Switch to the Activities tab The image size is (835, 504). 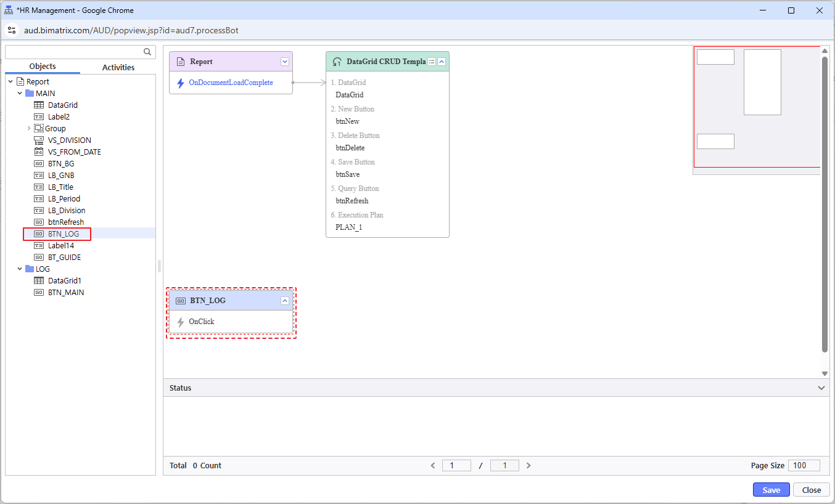click(118, 67)
